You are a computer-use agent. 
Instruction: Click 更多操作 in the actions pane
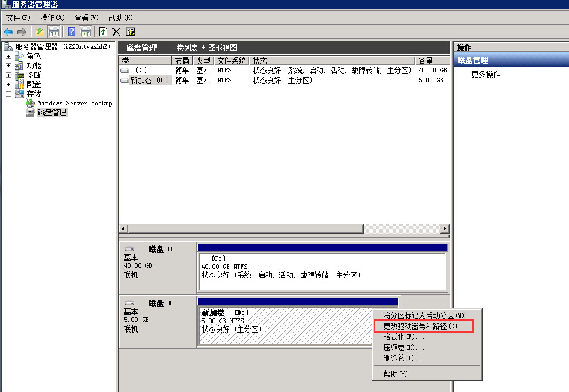(485, 74)
